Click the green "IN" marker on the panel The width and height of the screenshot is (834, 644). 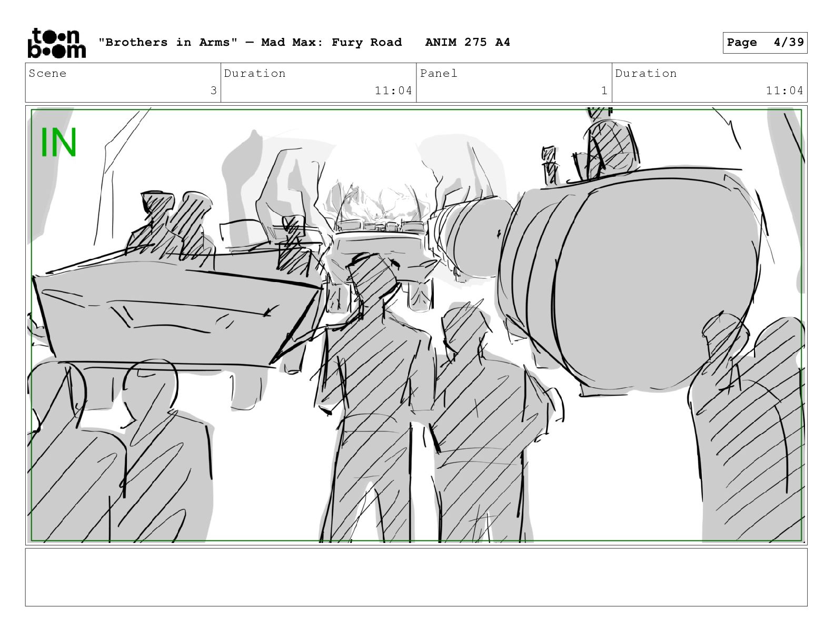pos(58,143)
